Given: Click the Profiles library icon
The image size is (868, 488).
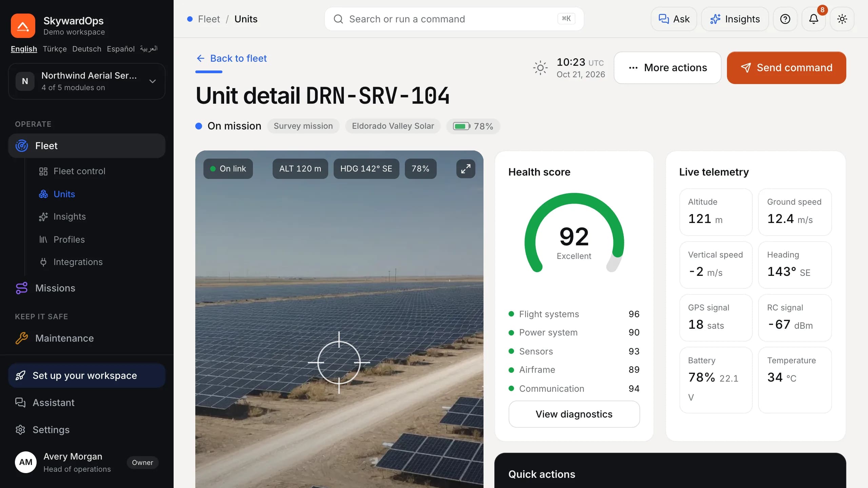Looking at the screenshot, I should tap(43, 240).
